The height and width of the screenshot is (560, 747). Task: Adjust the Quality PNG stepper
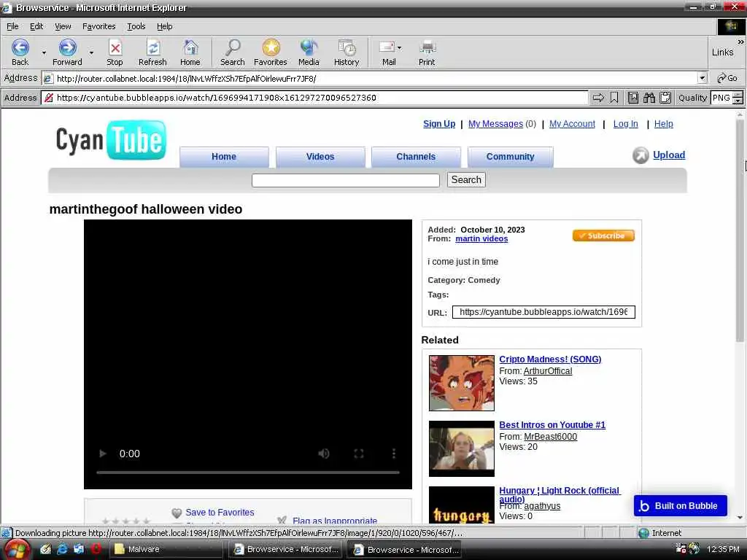(738, 98)
